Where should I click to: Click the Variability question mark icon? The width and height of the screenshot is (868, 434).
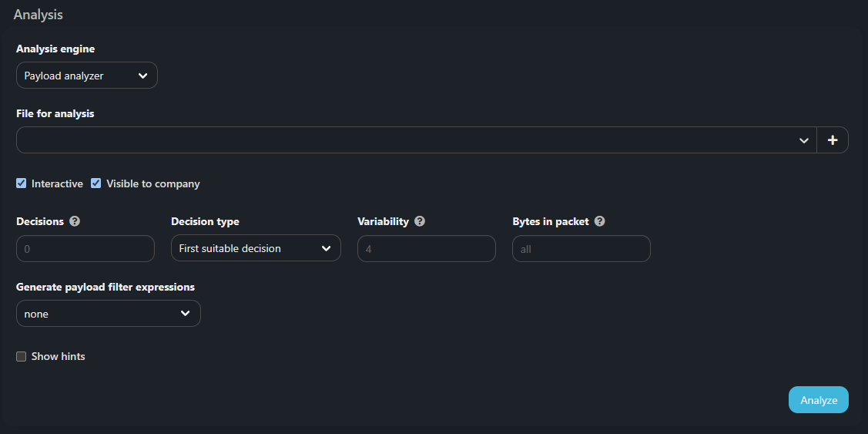tap(420, 221)
